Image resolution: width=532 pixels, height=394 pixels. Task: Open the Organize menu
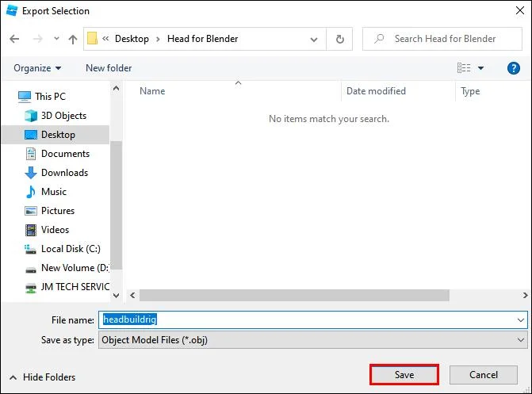pos(37,68)
